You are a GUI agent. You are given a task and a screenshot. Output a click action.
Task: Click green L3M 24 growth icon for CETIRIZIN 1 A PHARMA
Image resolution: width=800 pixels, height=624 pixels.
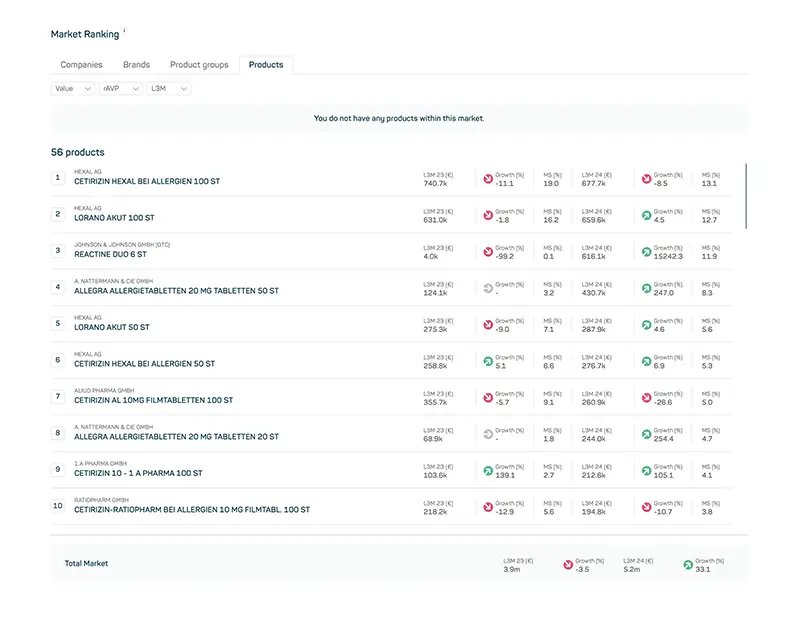646,470
